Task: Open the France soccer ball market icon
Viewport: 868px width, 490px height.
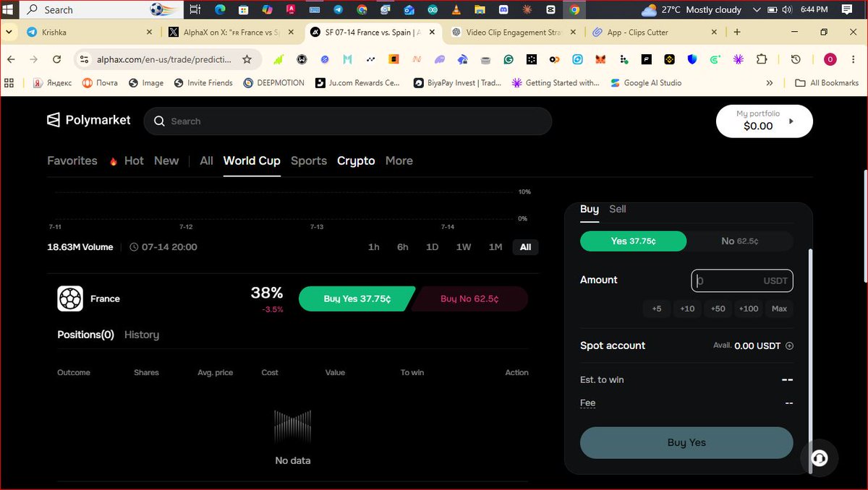Action: (x=70, y=298)
